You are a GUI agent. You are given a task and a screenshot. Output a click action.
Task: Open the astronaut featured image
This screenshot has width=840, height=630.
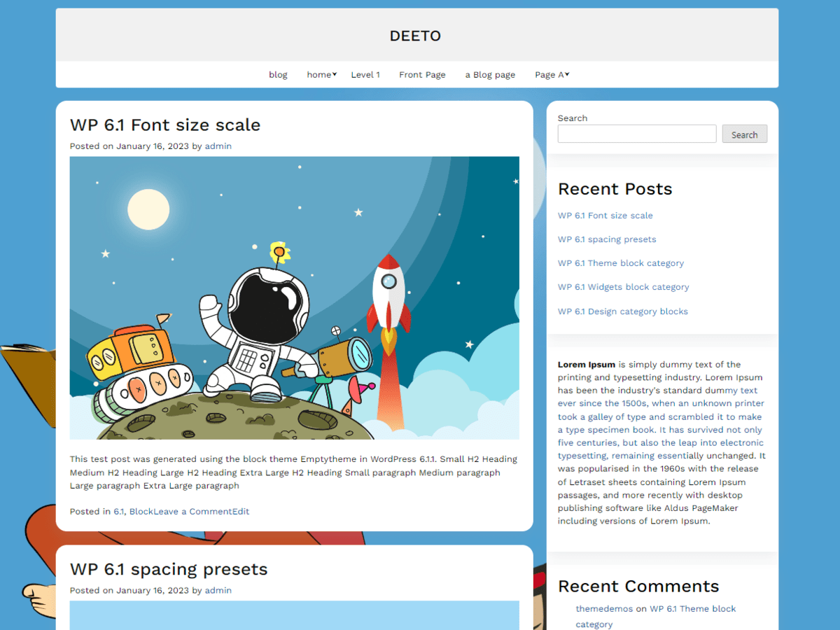[x=295, y=297]
